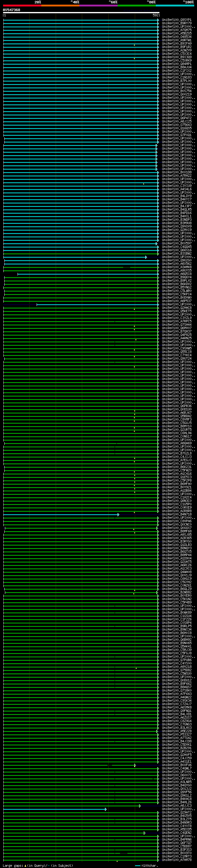Click the white query sequence bar
Viewport: 197px width, 868px height.
(x=81, y=13)
